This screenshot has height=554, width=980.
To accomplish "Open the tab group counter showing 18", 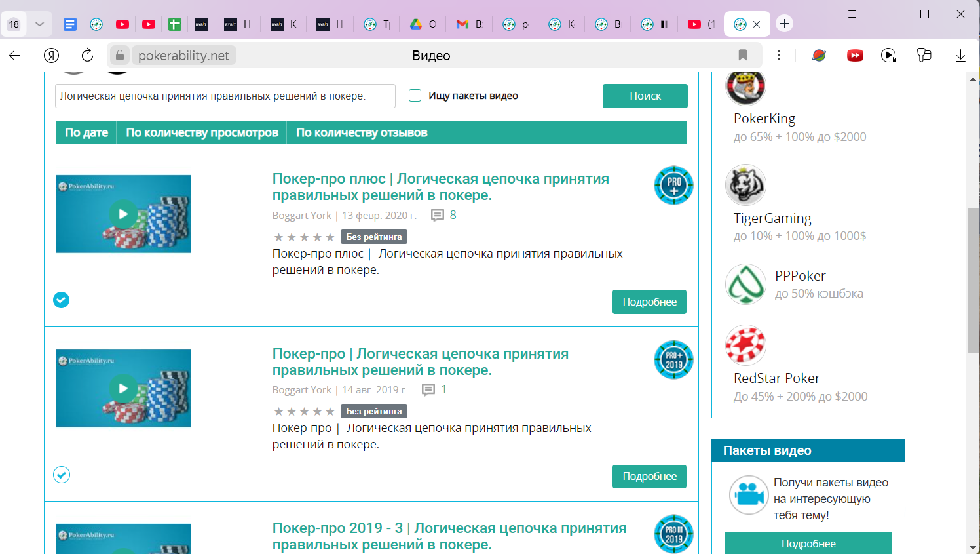I will click(x=14, y=24).
